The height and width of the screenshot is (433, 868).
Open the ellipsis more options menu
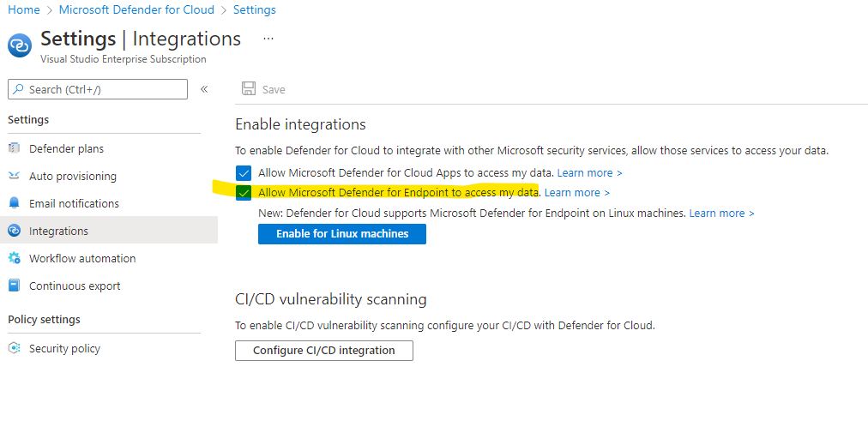point(268,39)
